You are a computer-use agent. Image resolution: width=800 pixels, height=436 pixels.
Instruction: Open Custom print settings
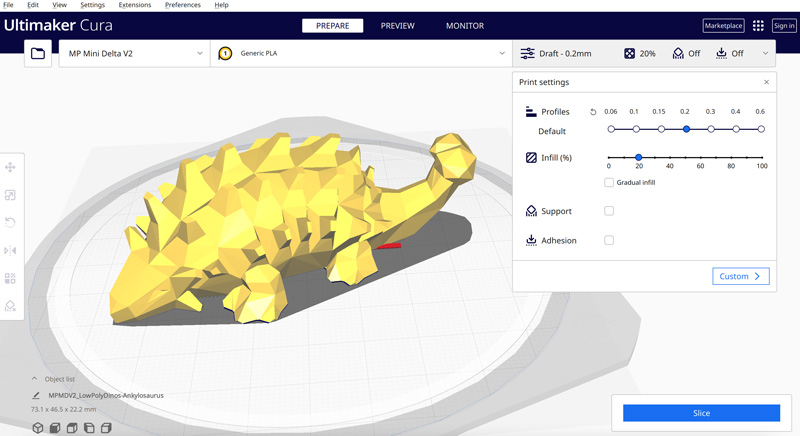click(740, 276)
